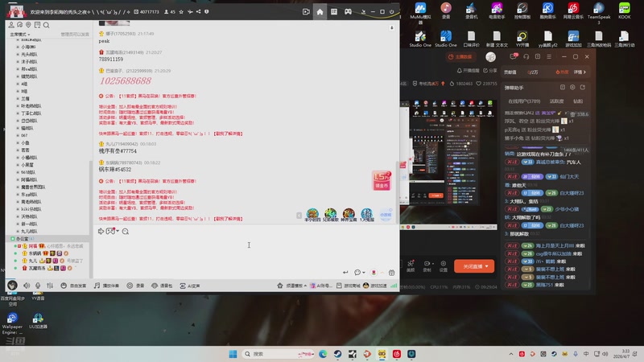Click the shield info icon in channel header
The image size is (644, 362).
point(207,12)
